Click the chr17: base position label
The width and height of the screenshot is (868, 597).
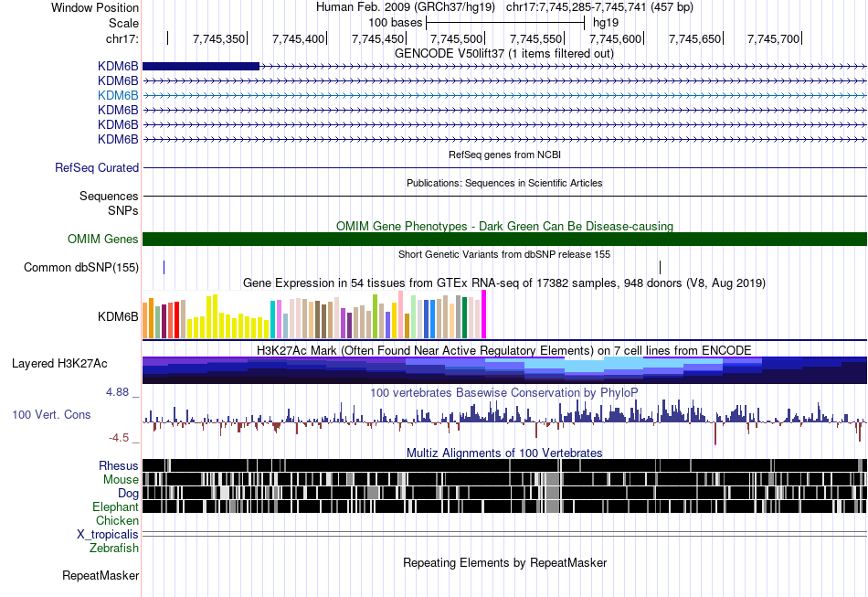[122, 38]
